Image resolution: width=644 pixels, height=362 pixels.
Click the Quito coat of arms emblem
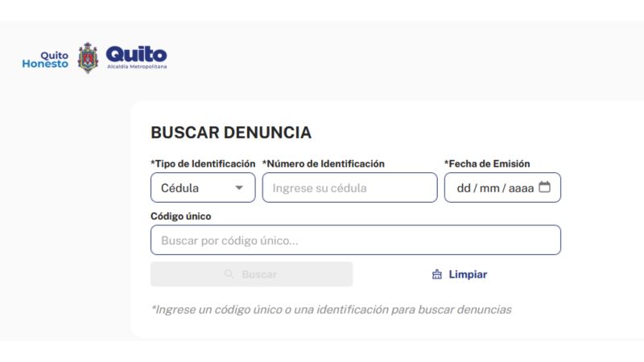point(87,58)
